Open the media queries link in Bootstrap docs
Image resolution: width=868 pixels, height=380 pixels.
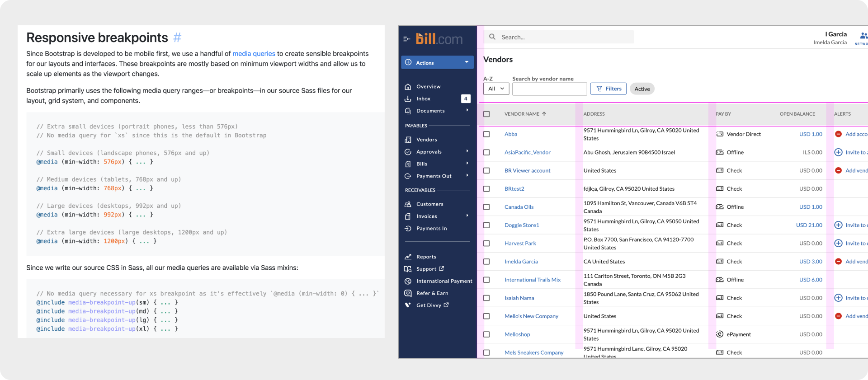pyautogui.click(x=254, y=54)
